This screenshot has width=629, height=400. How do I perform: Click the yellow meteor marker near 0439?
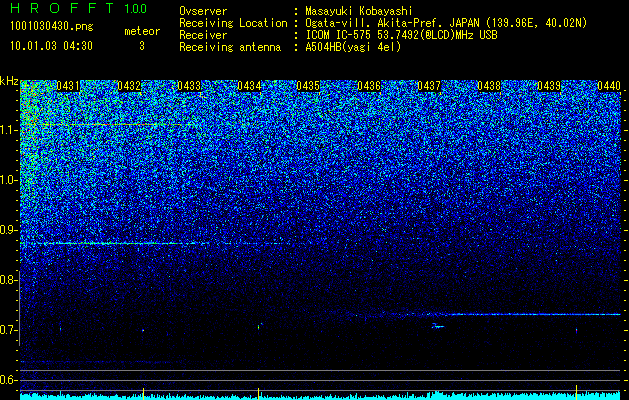click(576, 392)
